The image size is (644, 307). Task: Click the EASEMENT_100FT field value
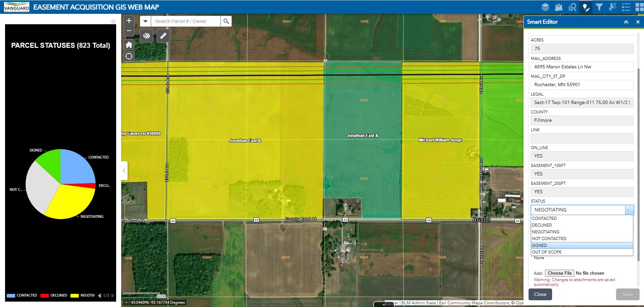[x=582, y=174]
